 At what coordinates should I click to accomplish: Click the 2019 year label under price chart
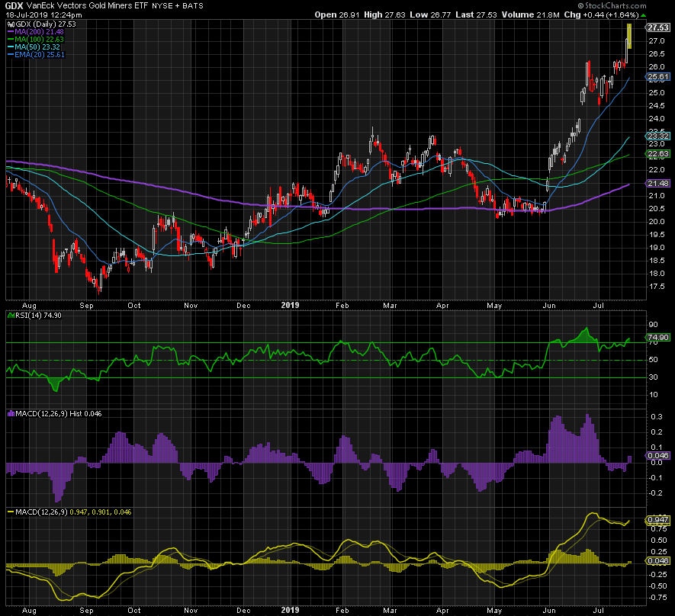288,303
